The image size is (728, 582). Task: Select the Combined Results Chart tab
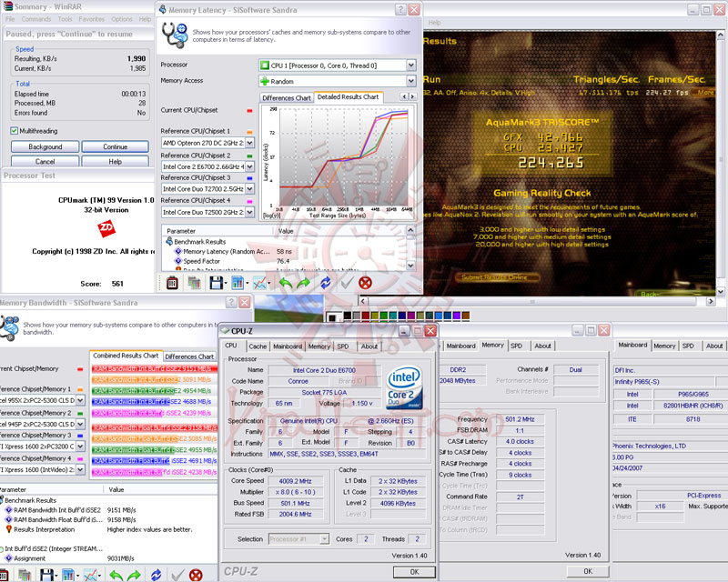pos(126,356)
